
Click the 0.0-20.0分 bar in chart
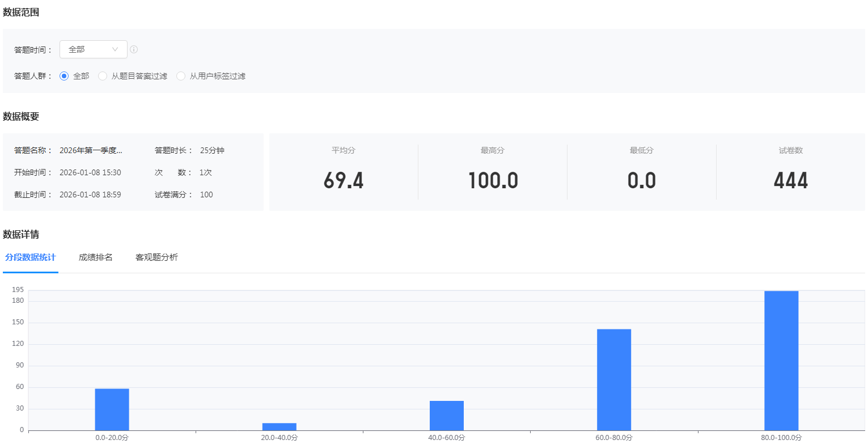pyautogui.click(x=112, y=409)
